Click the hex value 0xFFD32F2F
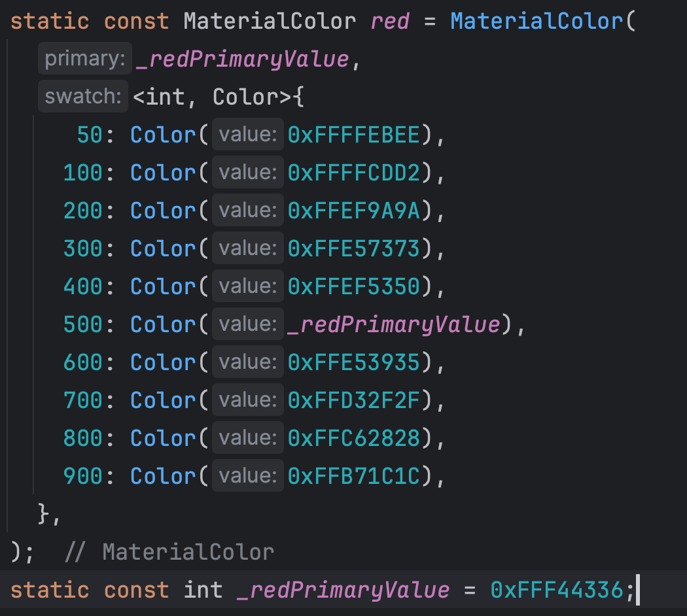The height and width of the screenshot is (616, 687). 354,400
